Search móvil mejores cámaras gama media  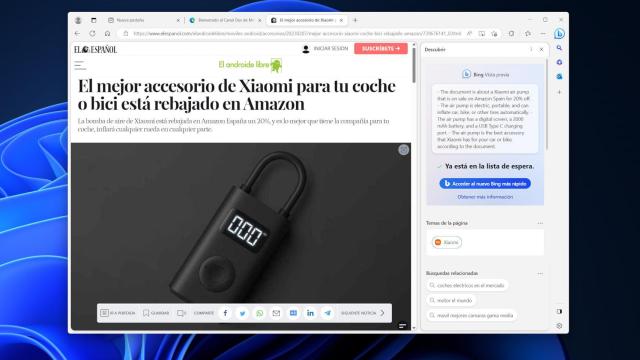471,316
